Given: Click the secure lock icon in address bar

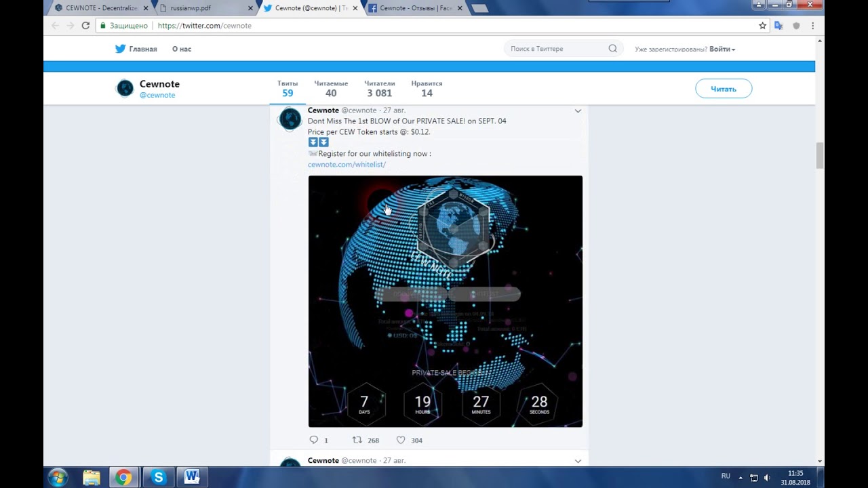Looking at the screenshot, I should [x=102, y=26].
